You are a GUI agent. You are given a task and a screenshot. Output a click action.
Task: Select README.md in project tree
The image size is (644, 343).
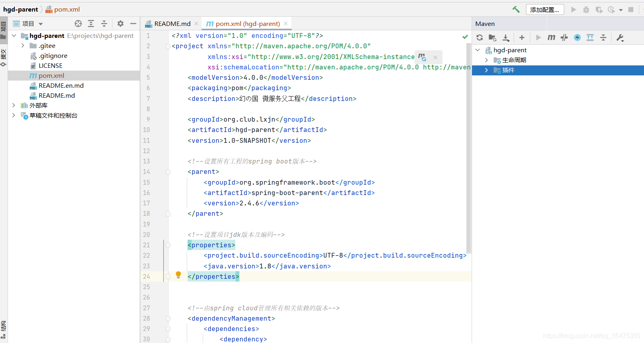pyautogui.click(x=57, y=95)
